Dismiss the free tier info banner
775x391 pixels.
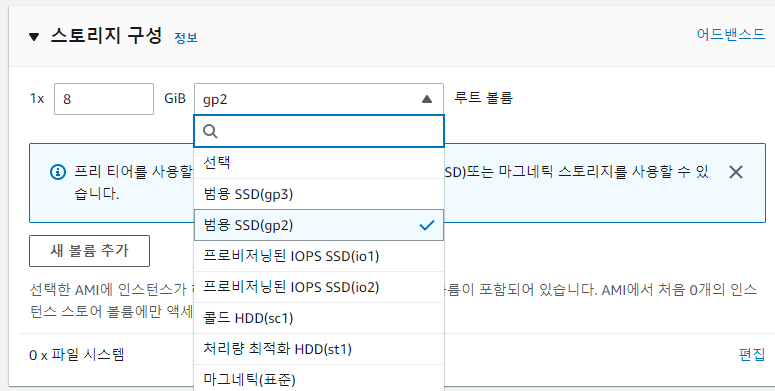click(736, 172)
